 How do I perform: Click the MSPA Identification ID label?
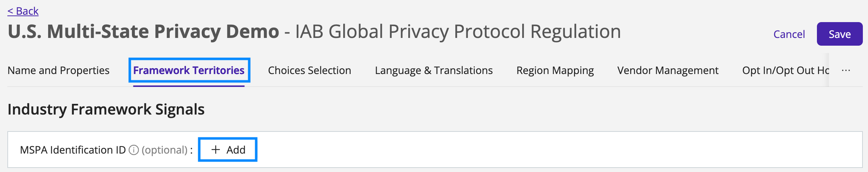(73, 150)
